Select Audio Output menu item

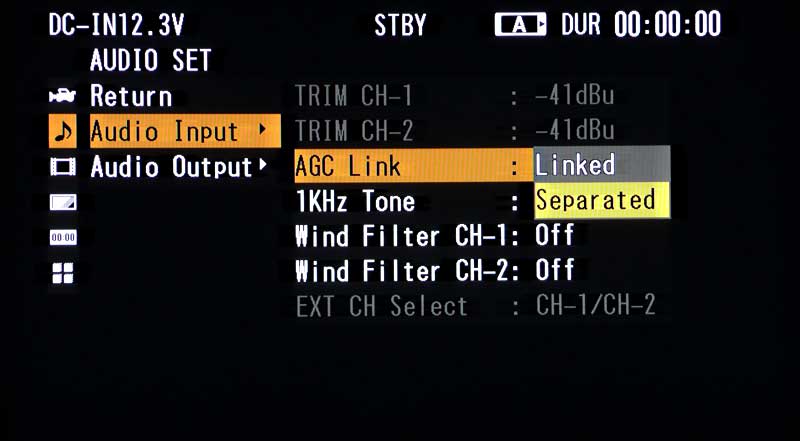tap(171, 167)
